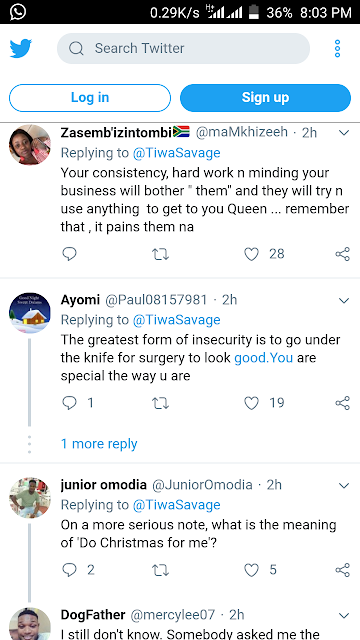The image size is (360, 640).
Task: Show 1 more reply
Action: click(x=99, y=444)
